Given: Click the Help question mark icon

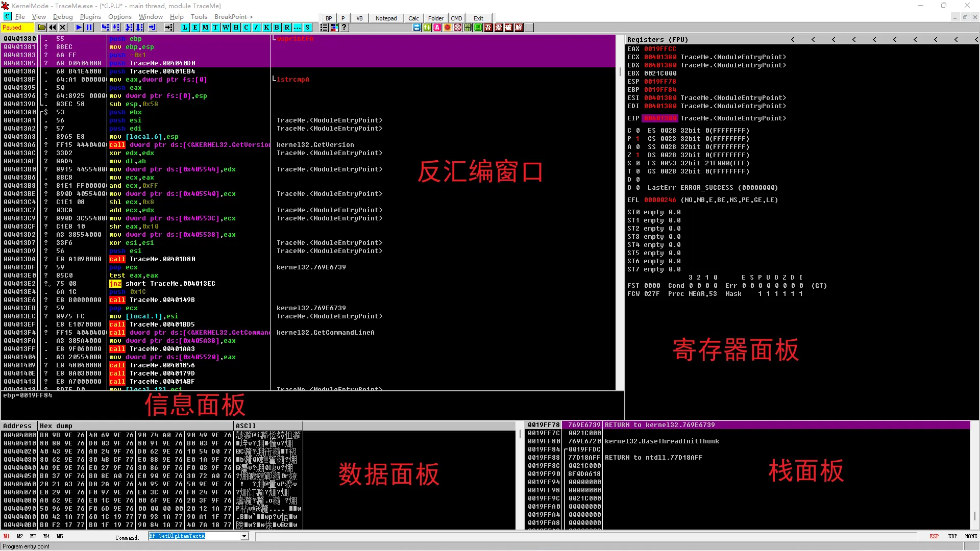Looking at the screenshot, I should (345, 28).
